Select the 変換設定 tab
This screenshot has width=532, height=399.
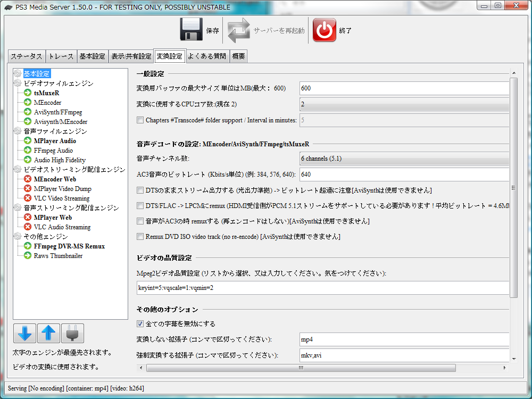(170, 56)
